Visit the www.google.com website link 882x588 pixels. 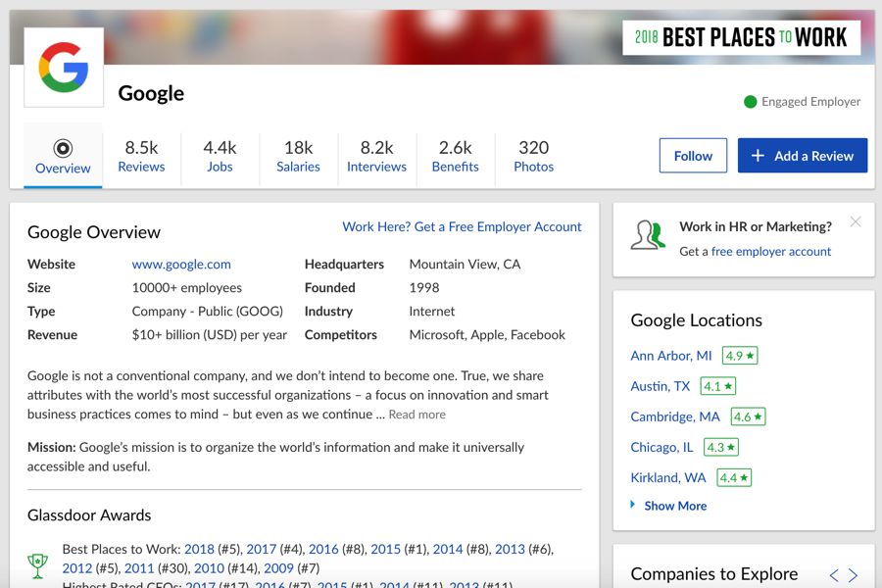(x=181, y=265)
